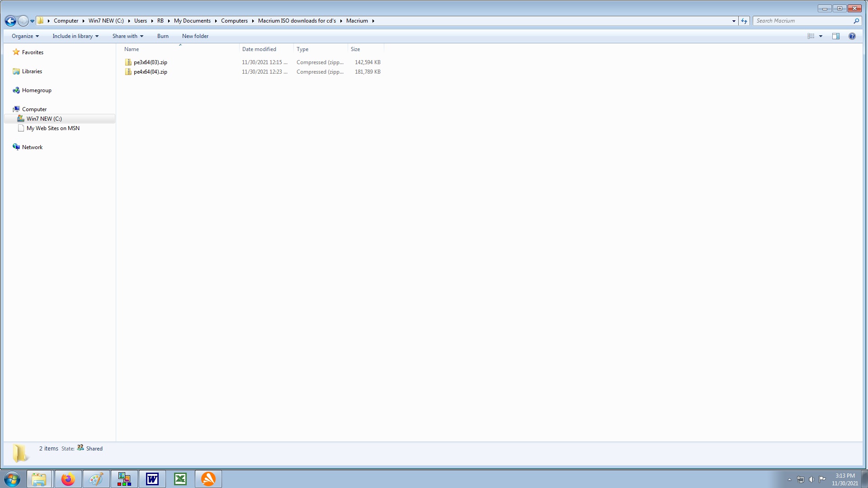
Task: Select pe4x64(04).zip file
Action: (150, 72)
